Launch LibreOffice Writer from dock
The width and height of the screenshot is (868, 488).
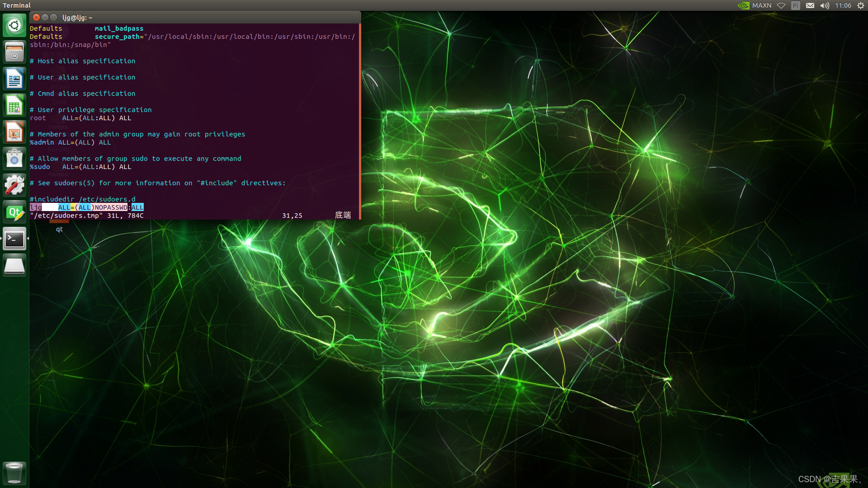pos(14,79)
